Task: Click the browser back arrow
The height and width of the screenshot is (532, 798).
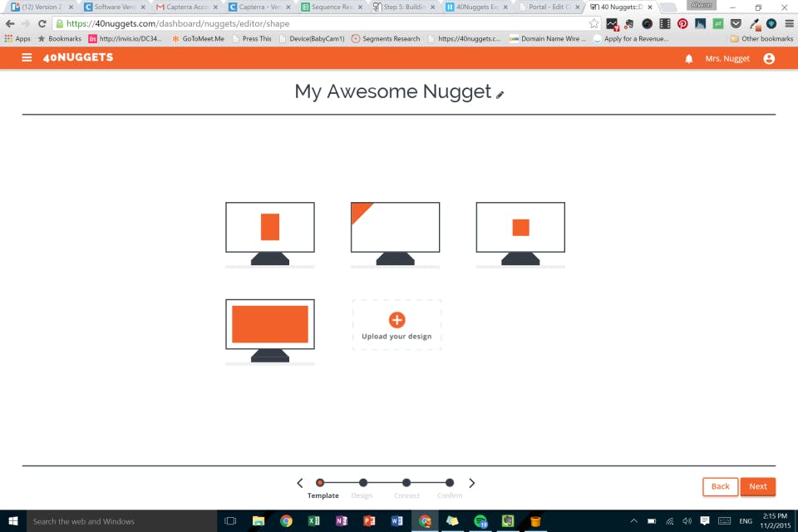Action: tap(10, 23)
